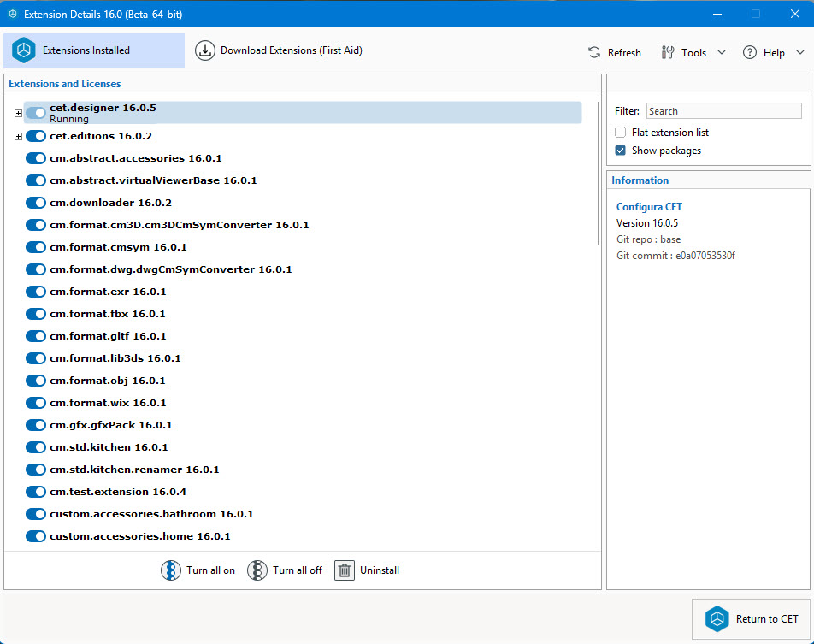Follow the Configura CET link

coord(649,207)
